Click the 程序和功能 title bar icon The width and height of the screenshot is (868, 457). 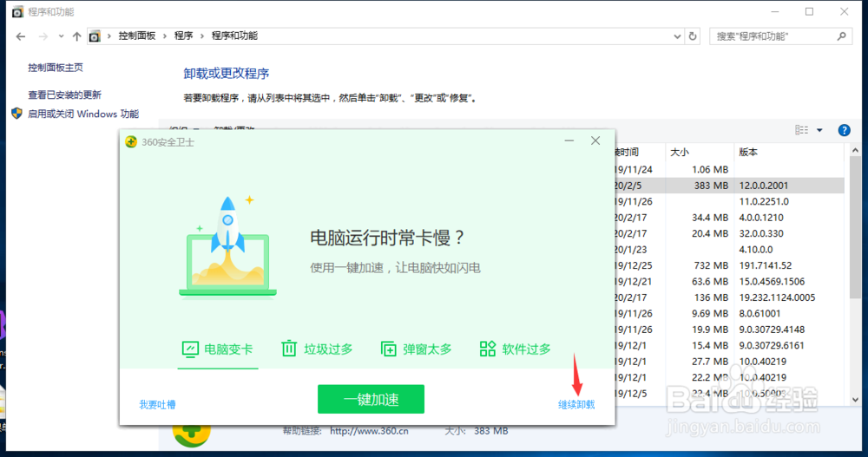17,11
